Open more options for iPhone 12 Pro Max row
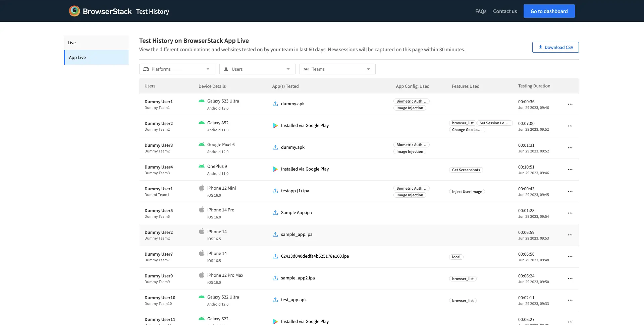This screenshot has width=644, height=325. 570,278
